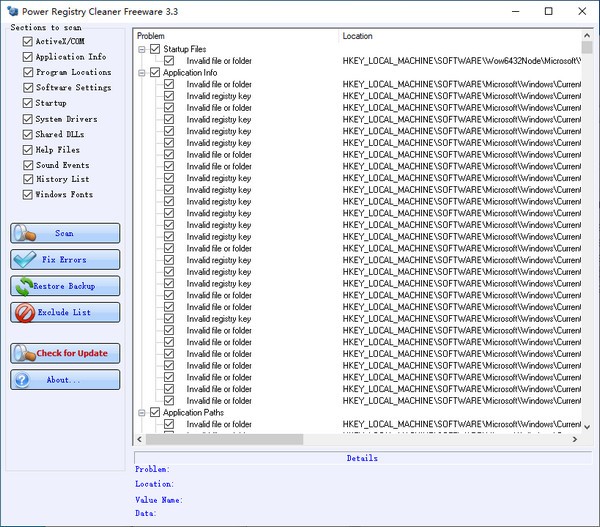
Task: Toggle System Drivers checkbox
Action: 28,119
